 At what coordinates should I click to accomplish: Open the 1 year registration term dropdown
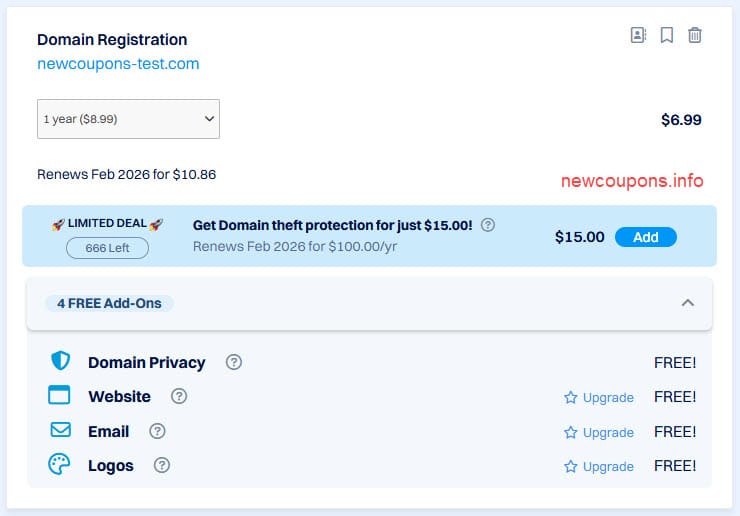click(x=128, y=119)
